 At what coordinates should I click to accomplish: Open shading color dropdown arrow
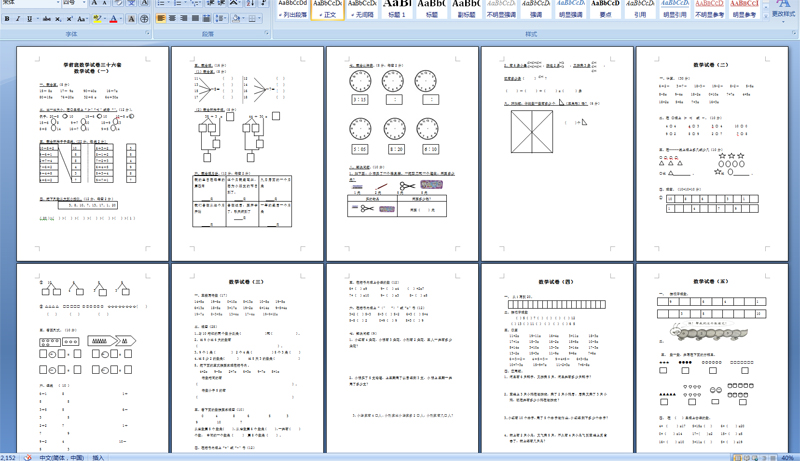click(243, 18)
